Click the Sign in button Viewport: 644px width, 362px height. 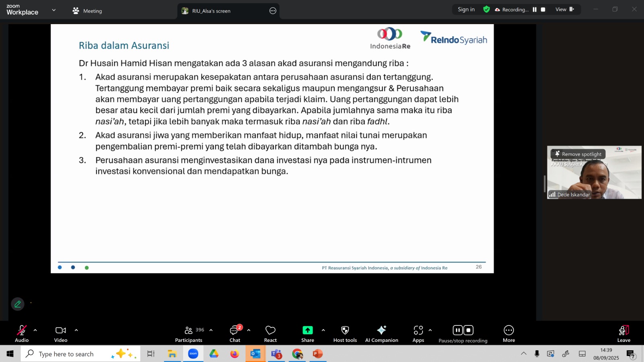466,10
